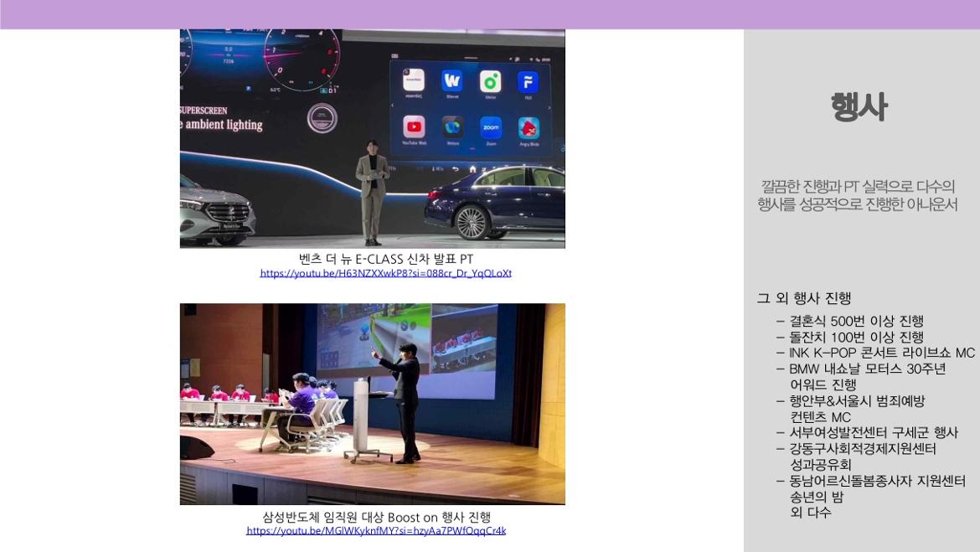Select the line '돌잔치 100번 이상 진행'

click(x=856, y=337)
